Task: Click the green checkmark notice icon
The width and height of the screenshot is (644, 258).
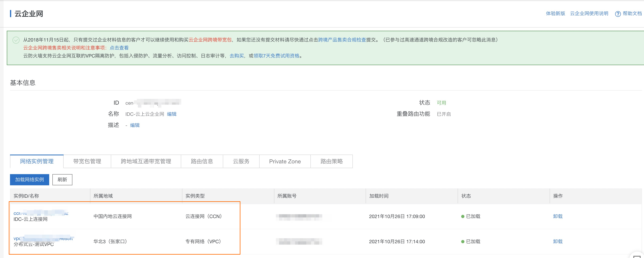Action: 16,40
